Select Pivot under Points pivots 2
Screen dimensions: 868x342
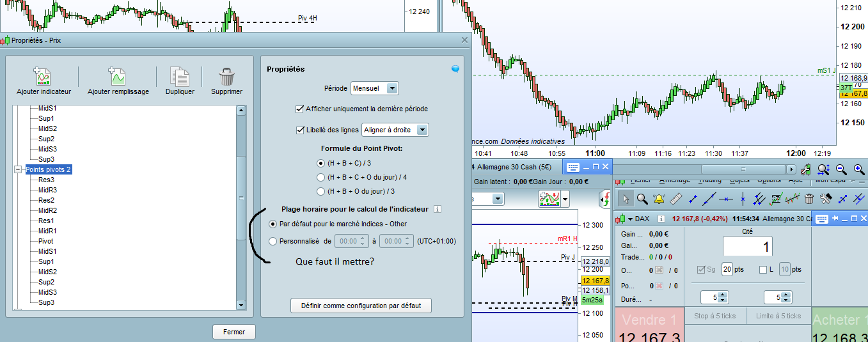pyautogui.click(x=47, y=241)
